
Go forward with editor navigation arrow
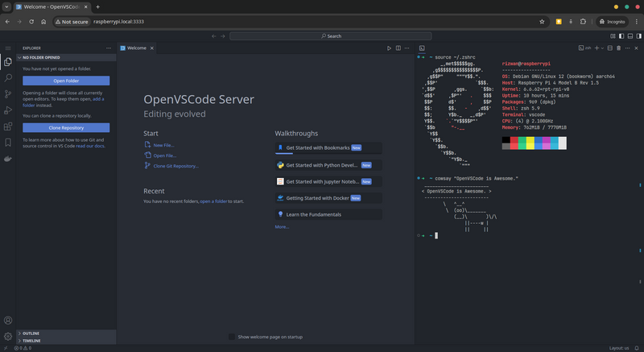click(223, 36)
